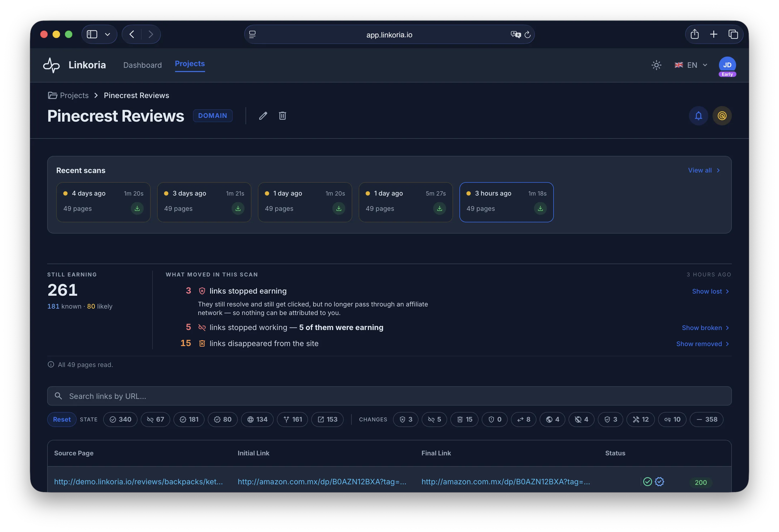The width and height of the screenshot is (779, 532).
Task: Go to the Dashboard tab
Action: [x=142, y=65]
